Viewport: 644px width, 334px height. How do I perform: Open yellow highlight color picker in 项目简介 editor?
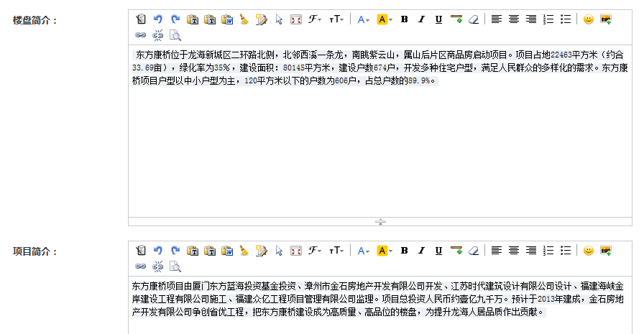tap(384, 251)
